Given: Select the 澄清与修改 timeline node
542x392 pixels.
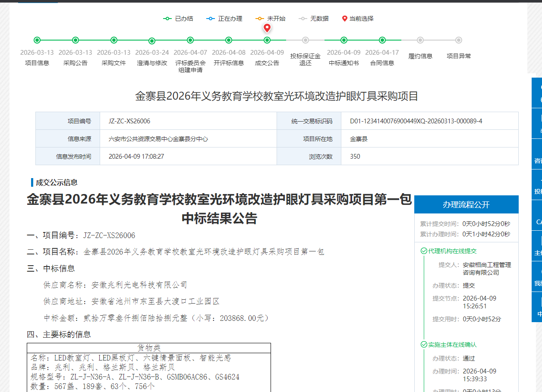Looking at the screenshot, I should [x=152, y=41].
